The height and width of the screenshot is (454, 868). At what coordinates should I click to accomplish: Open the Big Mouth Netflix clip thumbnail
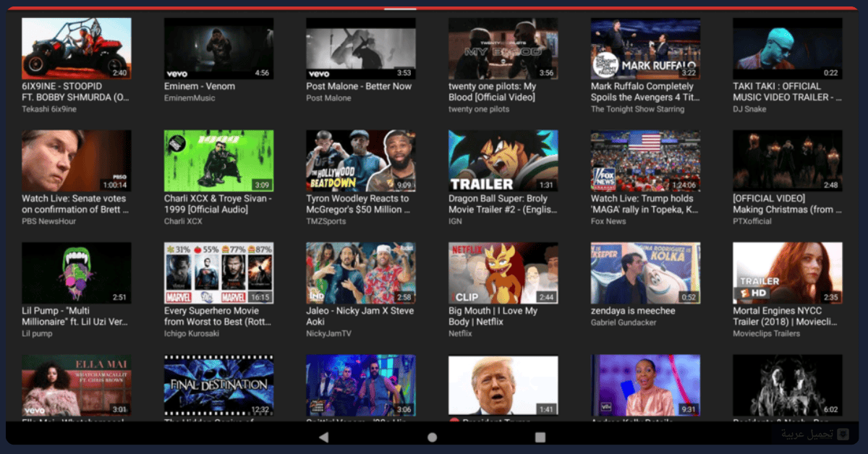[x=503, y=273]
